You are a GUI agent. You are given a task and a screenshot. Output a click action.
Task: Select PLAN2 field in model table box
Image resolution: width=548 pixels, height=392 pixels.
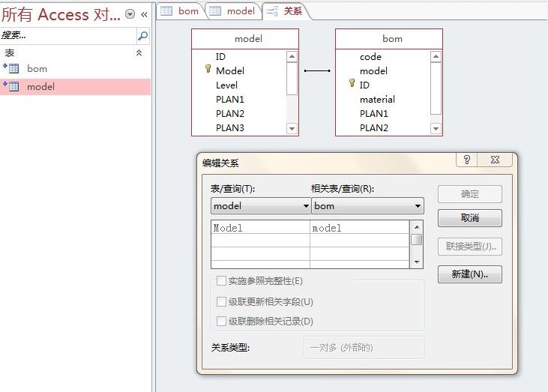point(230,114)
